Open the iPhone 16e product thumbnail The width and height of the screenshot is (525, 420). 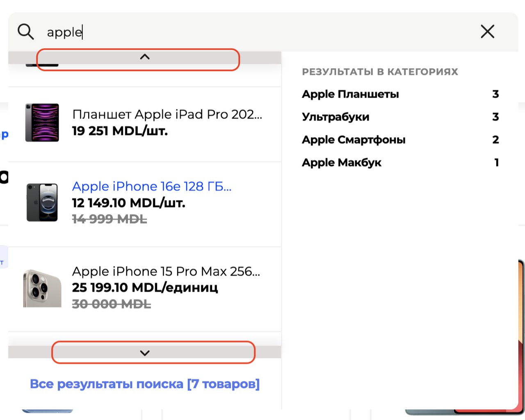[42, 202]
